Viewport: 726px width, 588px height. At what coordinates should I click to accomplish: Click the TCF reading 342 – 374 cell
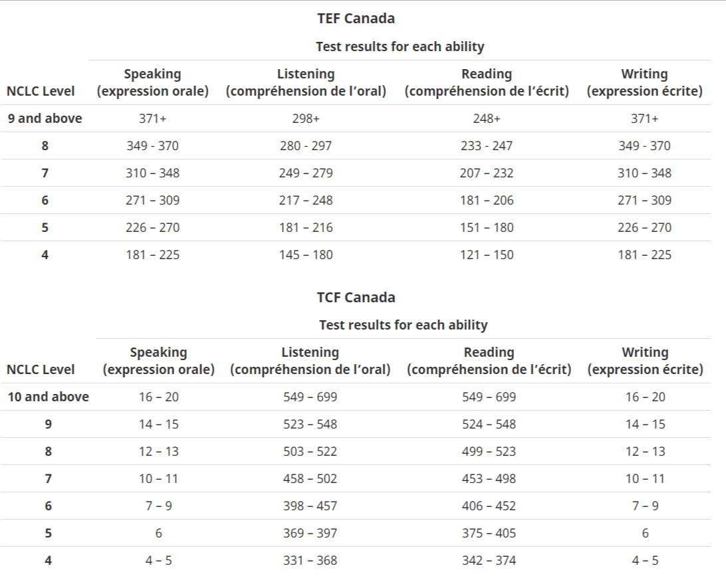coord(489,561)
